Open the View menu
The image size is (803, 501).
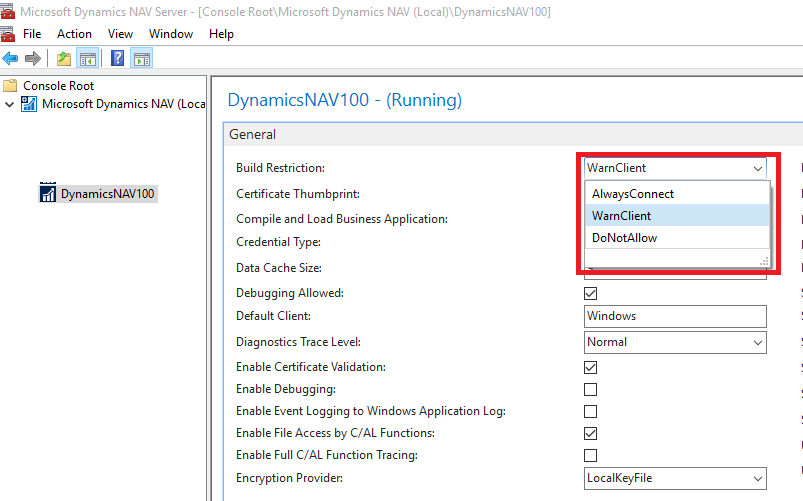pos(120,34)
